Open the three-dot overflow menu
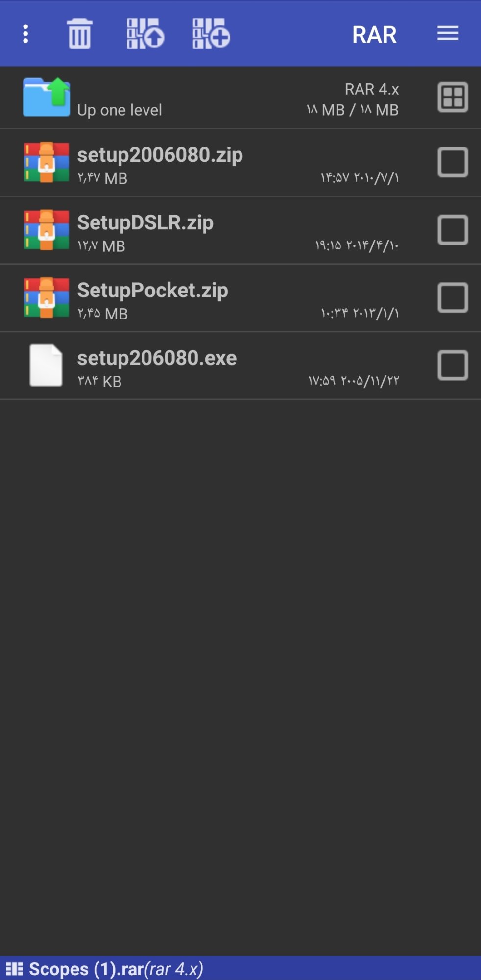Viewport: 481px width, 980px height. tap(25, 34)
